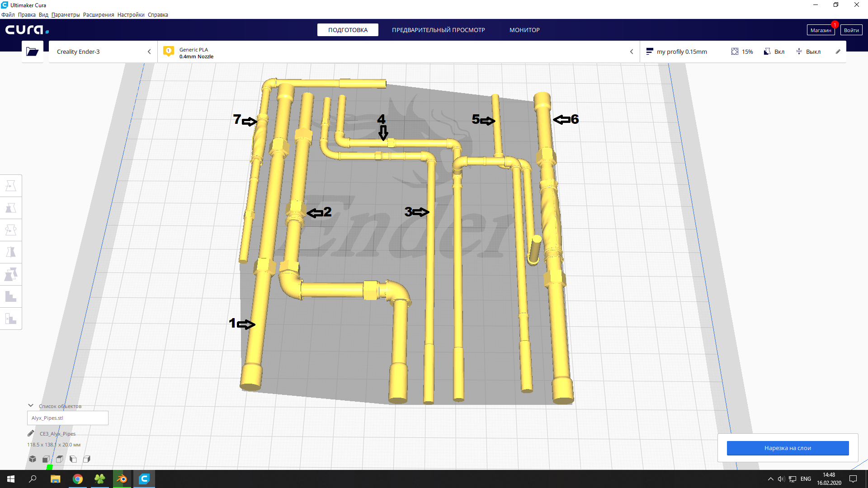Viewport: 868px width, 488px height.
Task: Open Blender from the Windows taskbar
Action: click(122, 479)
